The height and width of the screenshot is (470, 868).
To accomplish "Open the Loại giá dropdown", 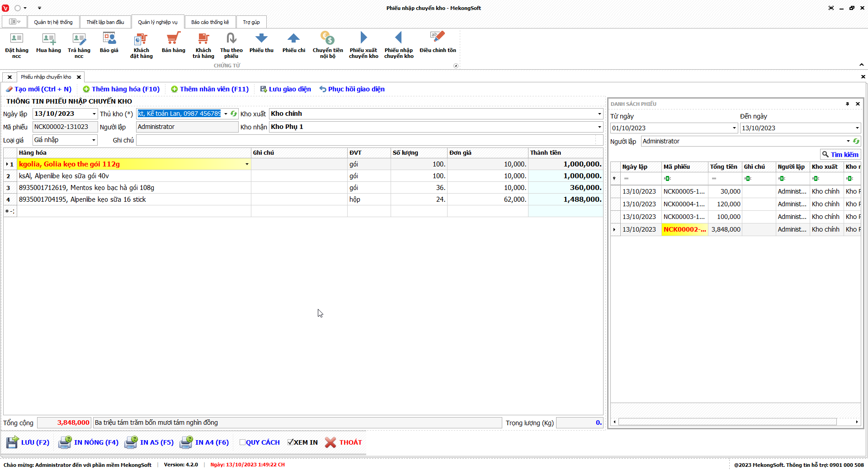I will (94, 140).
